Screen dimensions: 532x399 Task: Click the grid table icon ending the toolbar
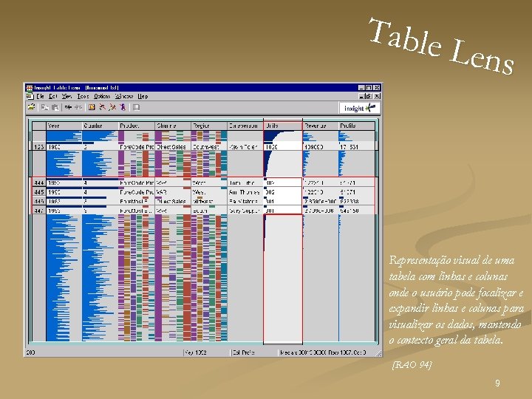(136, 108)
